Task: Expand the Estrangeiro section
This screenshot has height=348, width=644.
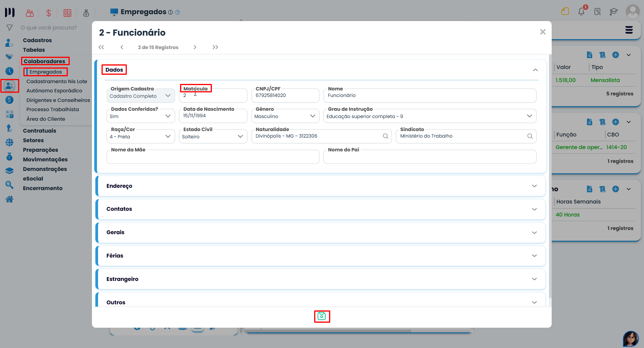Action: click(320, 279)
